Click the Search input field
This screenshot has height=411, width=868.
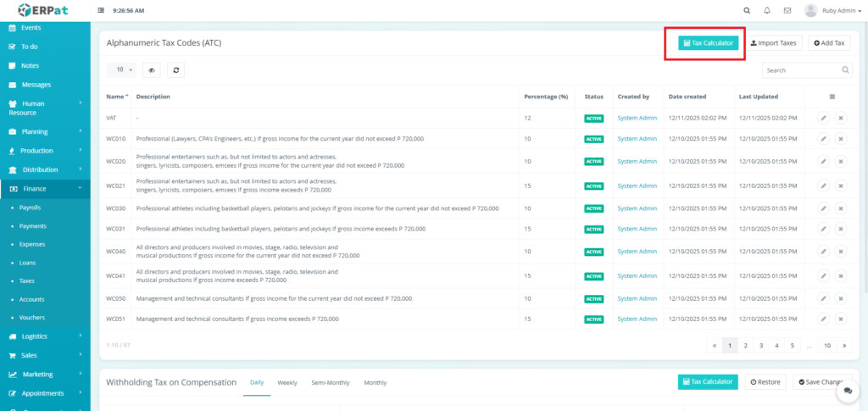coord(801,70)
